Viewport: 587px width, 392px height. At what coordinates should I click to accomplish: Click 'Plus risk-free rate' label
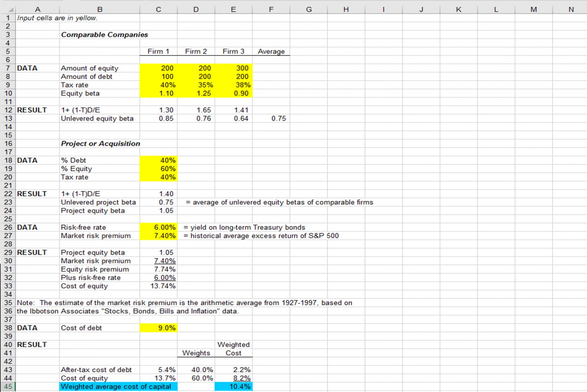[90, 278]
